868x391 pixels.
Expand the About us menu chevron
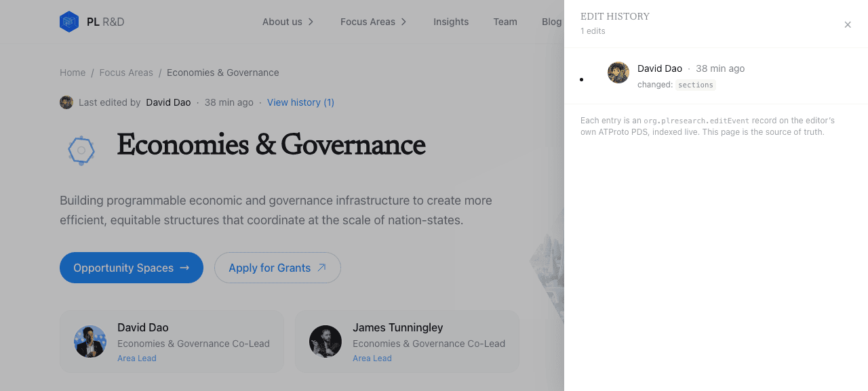(x=311, y=22)
